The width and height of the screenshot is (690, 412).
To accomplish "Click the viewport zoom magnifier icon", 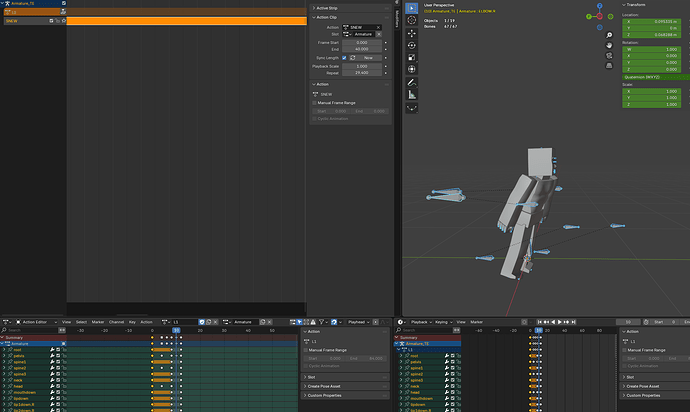I will (609, 35).
